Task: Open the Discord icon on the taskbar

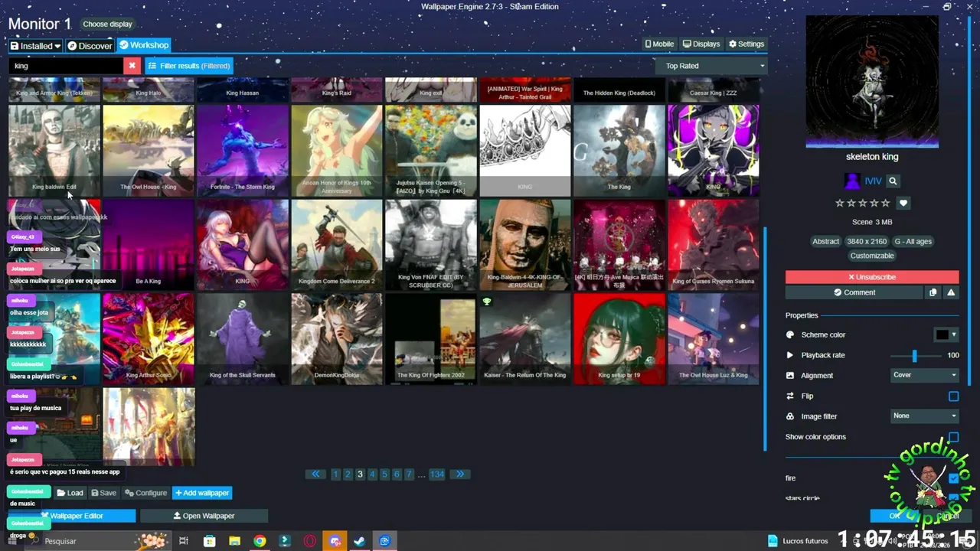Action: tap(335, 541)
